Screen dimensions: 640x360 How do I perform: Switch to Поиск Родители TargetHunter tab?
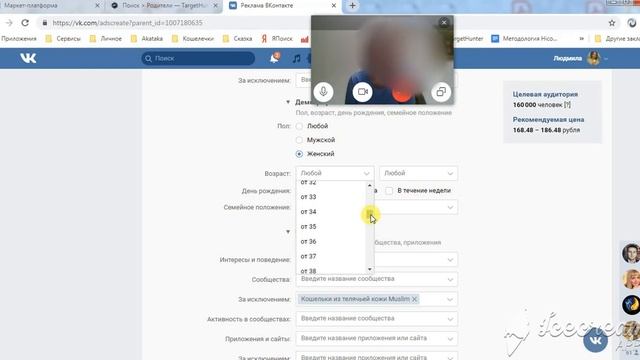(x=165, y=6)
